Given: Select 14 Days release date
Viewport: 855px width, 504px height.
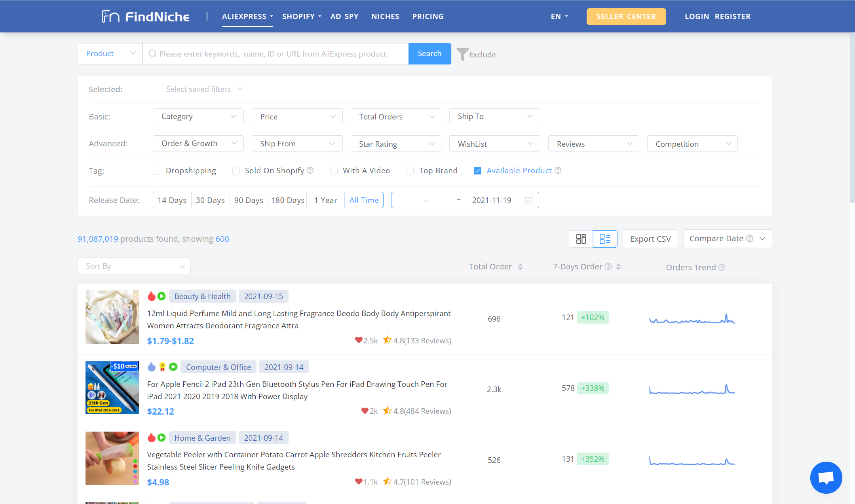Looking at the screenshot, I should (172, 200).
